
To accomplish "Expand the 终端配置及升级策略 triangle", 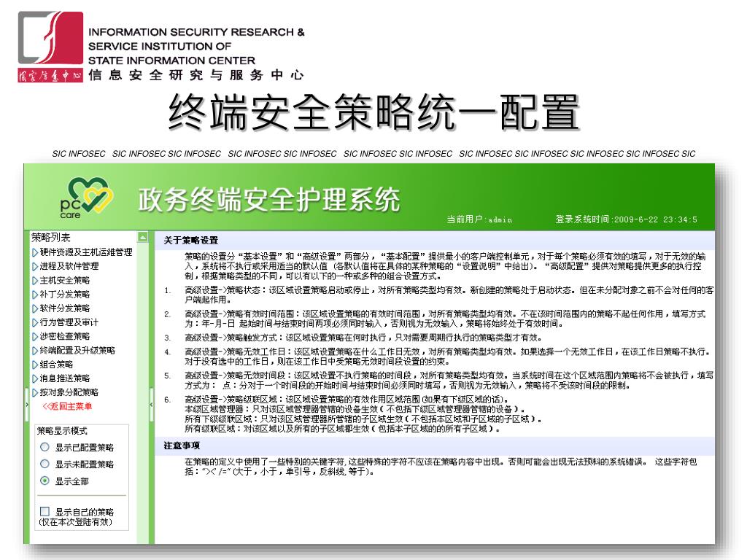I will (x=35, y=351).
